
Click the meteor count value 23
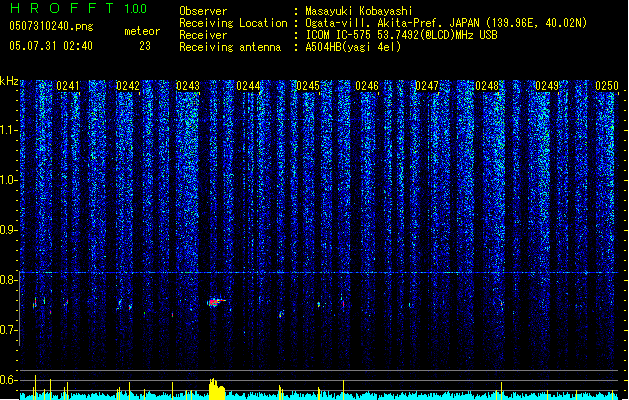tap(145, 46)
